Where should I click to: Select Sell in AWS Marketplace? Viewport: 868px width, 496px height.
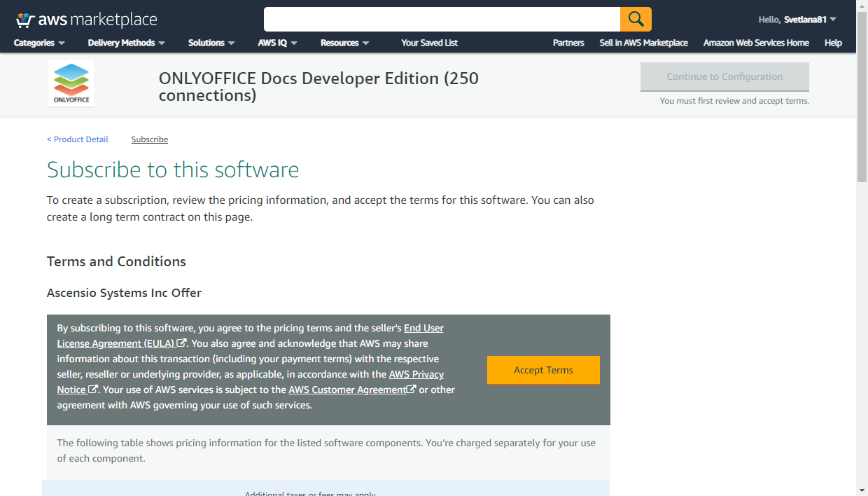[643, 43]
